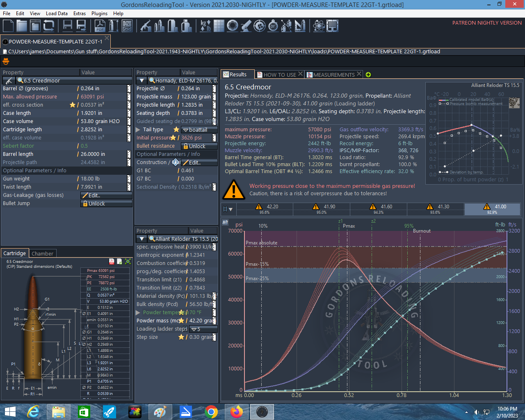Open the Extras menu
The height and width of the screenshot is (420, 525).
point(80,14)
